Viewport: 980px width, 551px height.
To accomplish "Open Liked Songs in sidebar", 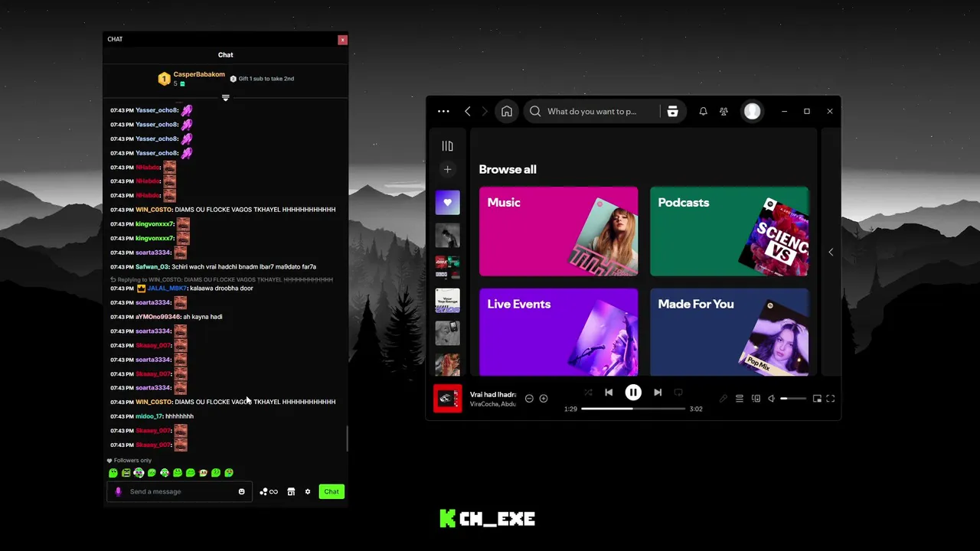I will tap(447, 202).
